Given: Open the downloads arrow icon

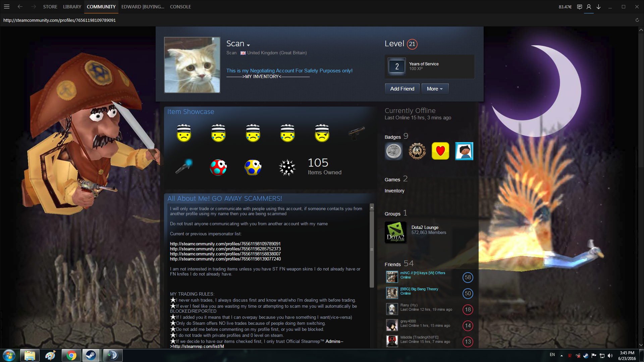Looking at the screenshot, I should [598, 7].
